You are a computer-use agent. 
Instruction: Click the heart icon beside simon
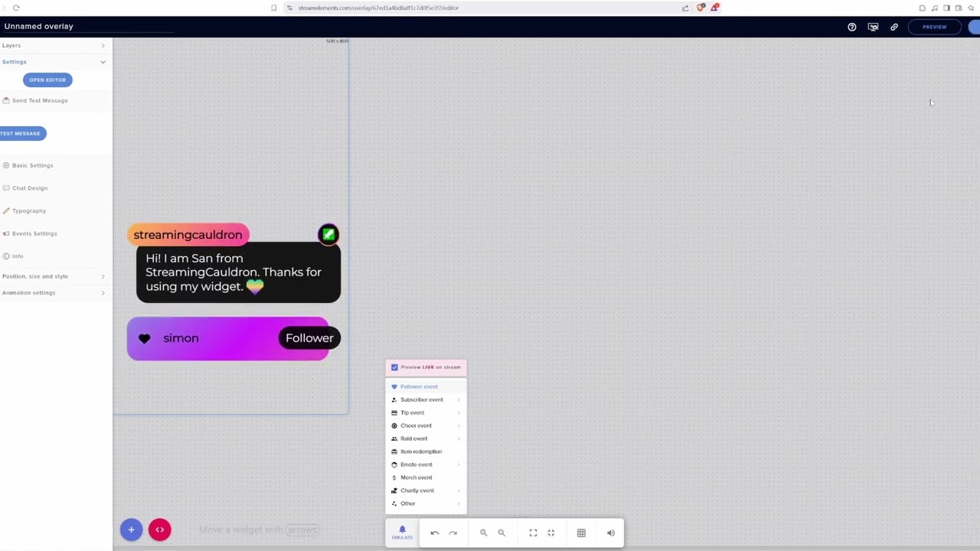144,338
